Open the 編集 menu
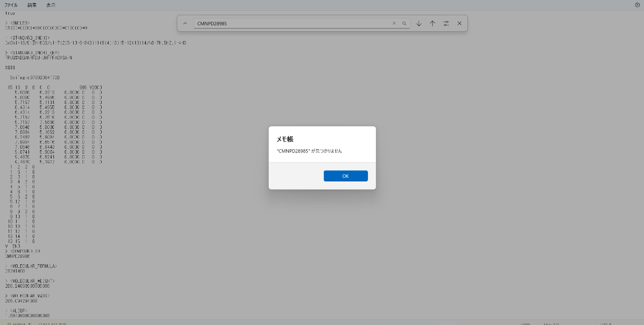 pos(32,5)
